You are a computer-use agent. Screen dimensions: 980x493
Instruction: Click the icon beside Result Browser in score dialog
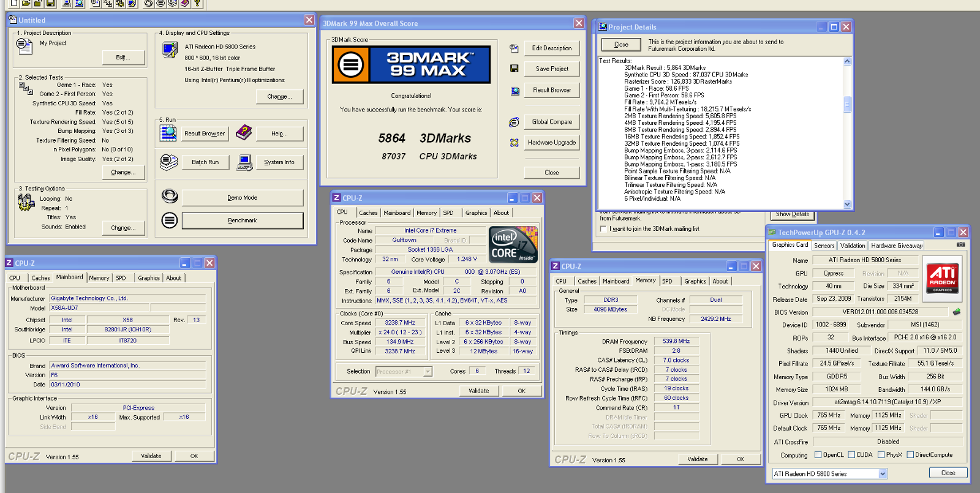pos(514,91)
